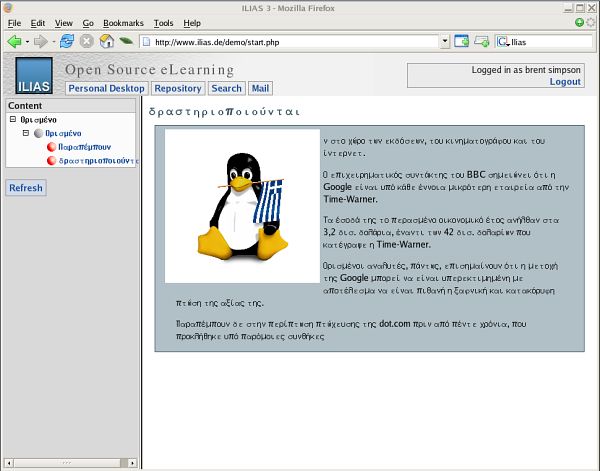The image size is (600, 471).
Task: Click the gray Forward arrow button
Action: click(41, 41)
